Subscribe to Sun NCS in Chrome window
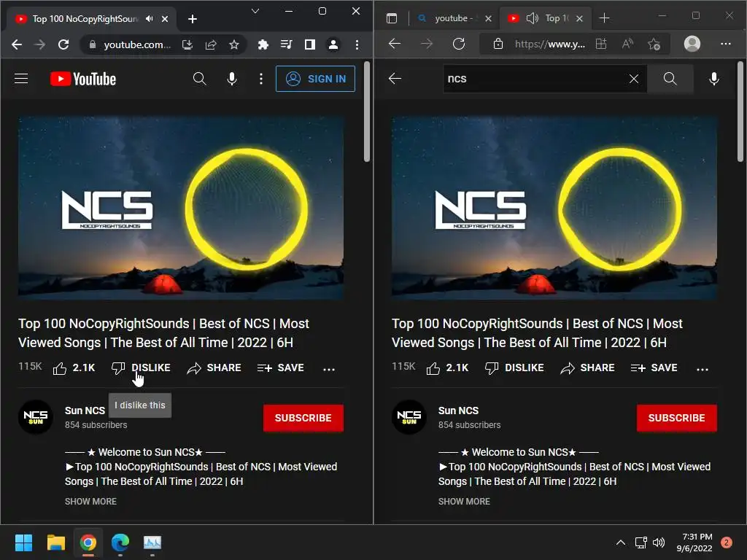 [303, 418]
